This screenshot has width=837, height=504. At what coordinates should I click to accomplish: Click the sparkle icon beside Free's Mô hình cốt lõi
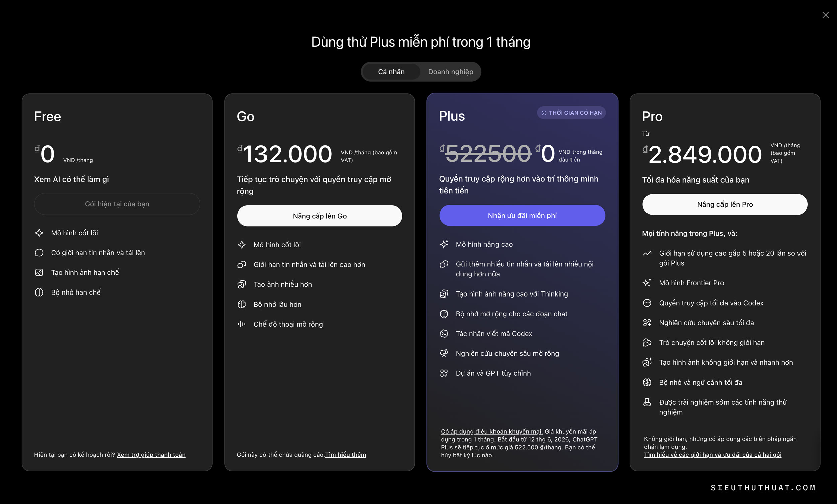pos(39,233)
